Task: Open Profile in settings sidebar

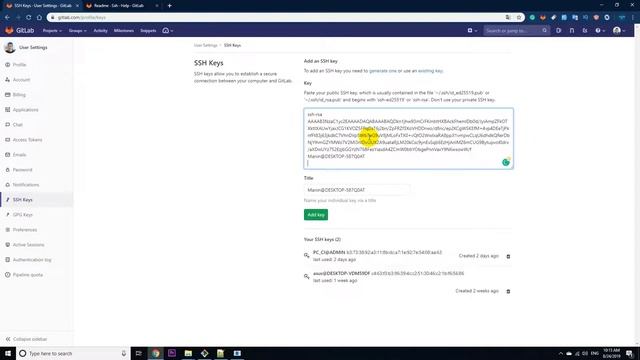Action: (19, 65)
